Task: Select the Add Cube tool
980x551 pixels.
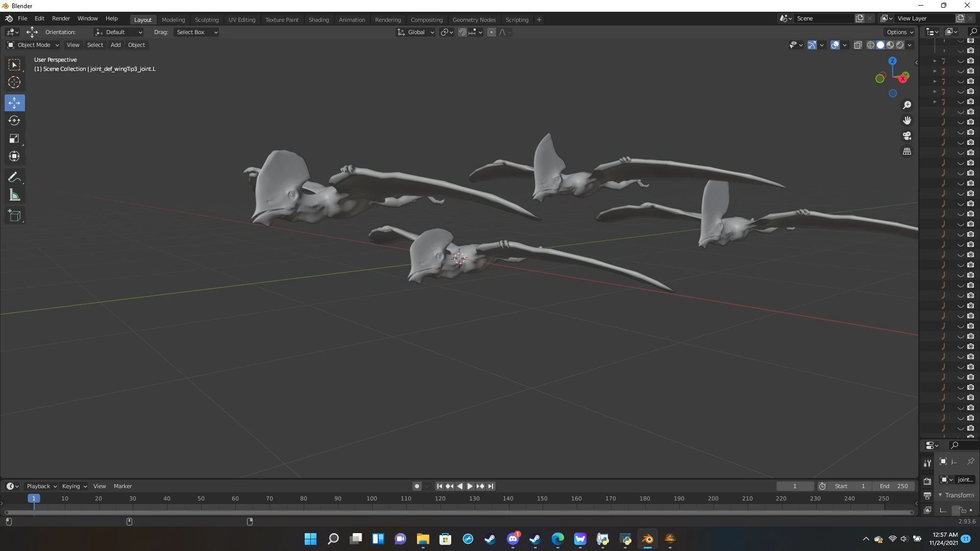Action: [14, 216]
